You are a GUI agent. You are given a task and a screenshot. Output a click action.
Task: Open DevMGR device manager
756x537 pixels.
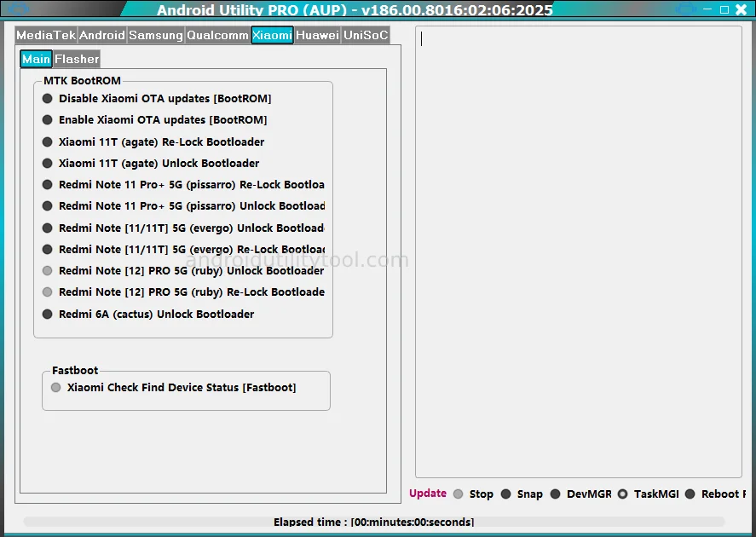(581, 494)
